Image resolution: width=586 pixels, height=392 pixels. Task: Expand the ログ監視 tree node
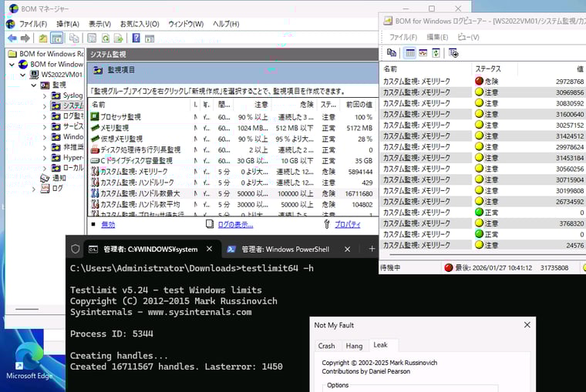45,117
